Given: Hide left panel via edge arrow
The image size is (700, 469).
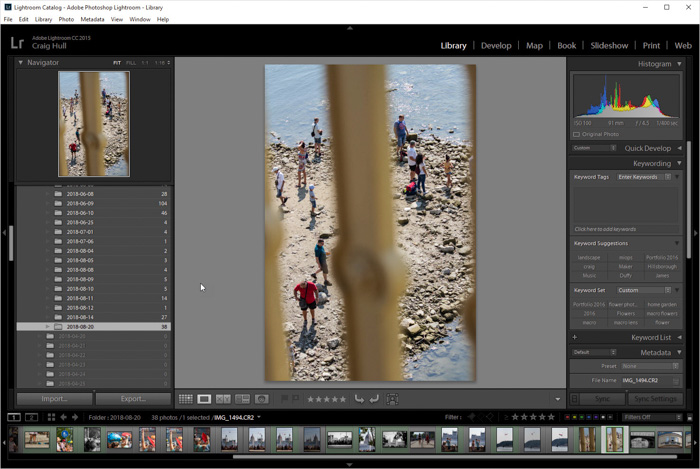Looking at the screenshot, I should pyautogui.click(x=4, y=233).
